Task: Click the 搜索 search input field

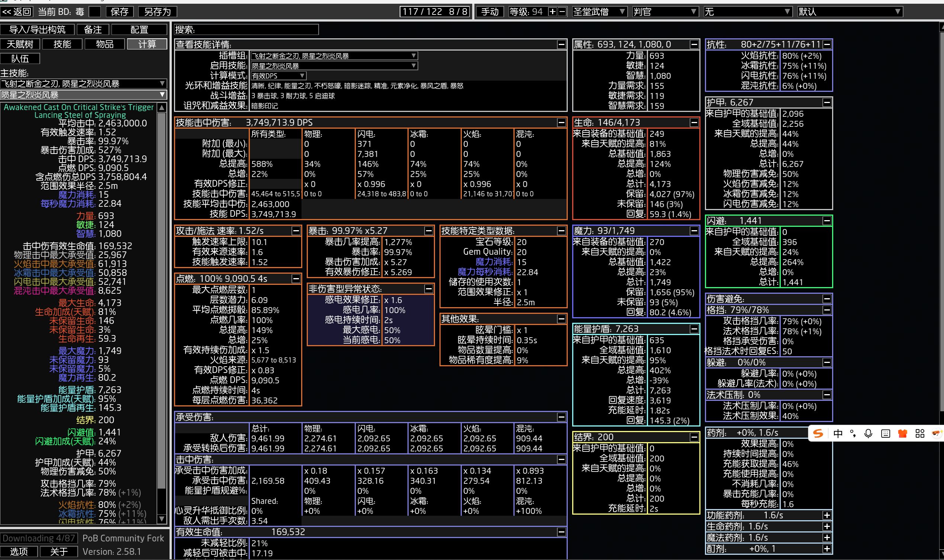Action: (257, 29)
